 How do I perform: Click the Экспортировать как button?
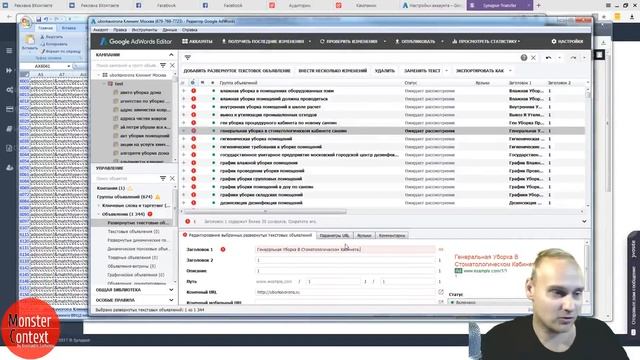(480, 71)
